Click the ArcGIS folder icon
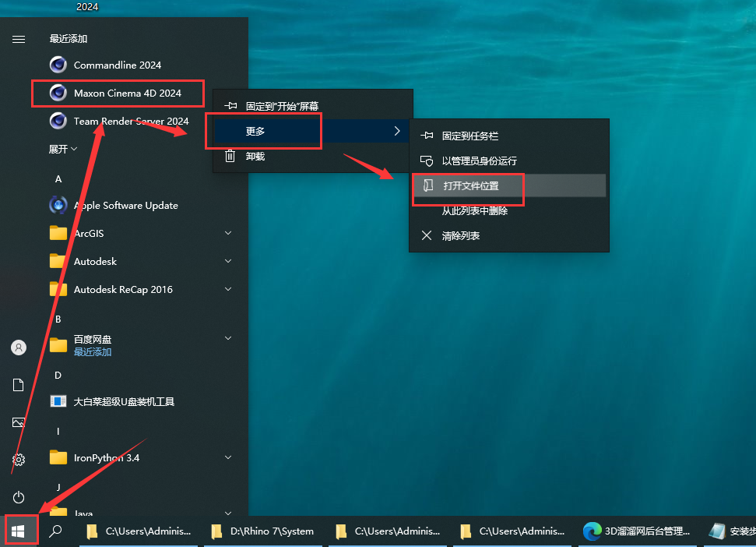 tap(58, 233)
